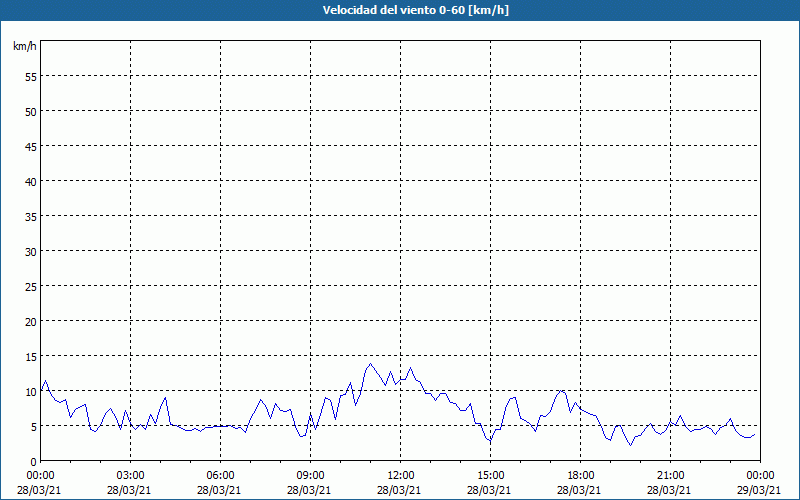Image resolution: width=800 pixels, height=500 pixels.
Task: Select the 30 value on the y-axis
Action: pyautogui.click(x=31, y=251)
